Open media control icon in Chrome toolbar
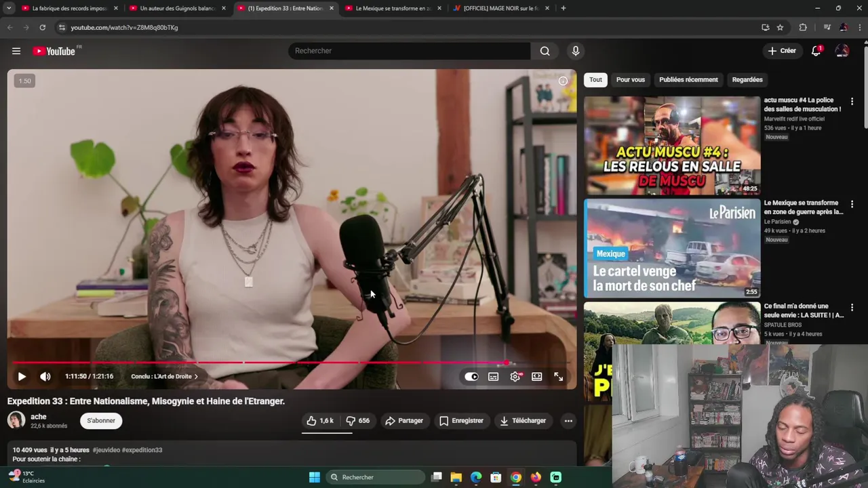 pyautogui.click(x=827, y=28)
